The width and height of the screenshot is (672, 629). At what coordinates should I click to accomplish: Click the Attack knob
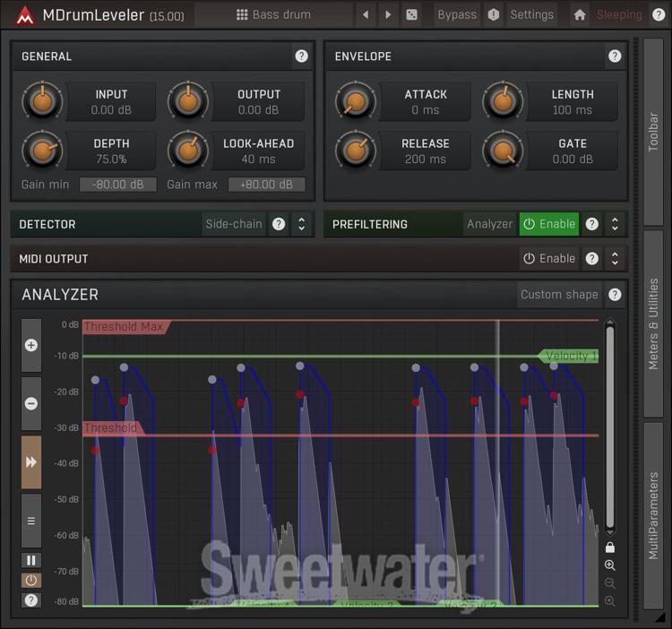coord(356,101)
